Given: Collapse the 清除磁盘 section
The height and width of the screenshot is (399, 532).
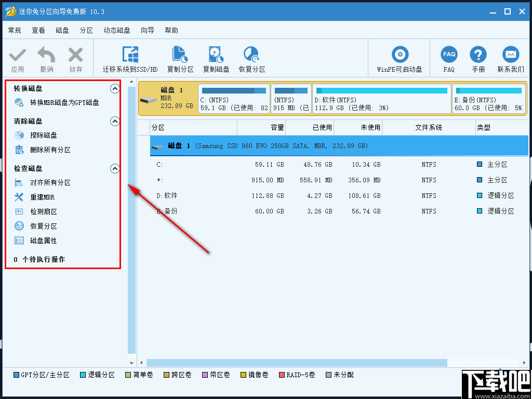Looking at the screenshot, I should click(x=115, y=121).
